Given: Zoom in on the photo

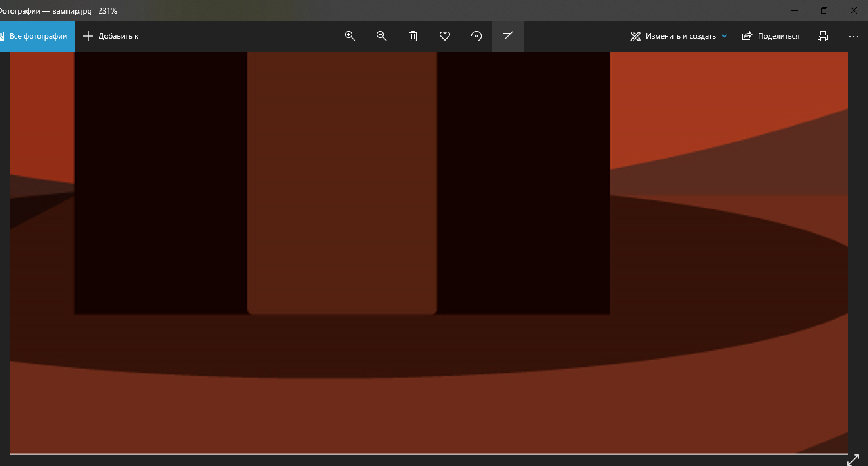Looking at the screenshot, I should (x=350, y=36).
